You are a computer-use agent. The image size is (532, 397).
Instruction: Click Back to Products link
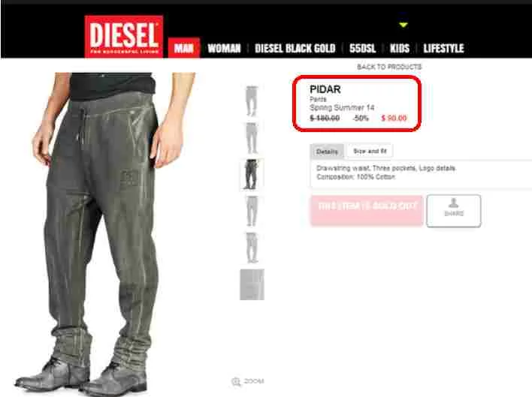(389, 67)
